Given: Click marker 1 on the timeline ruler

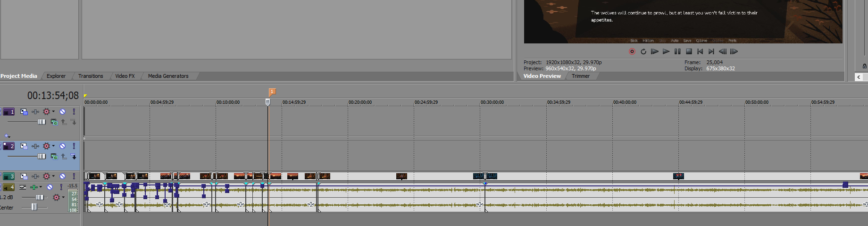Looking at the screenshot, I should [272, 92].
